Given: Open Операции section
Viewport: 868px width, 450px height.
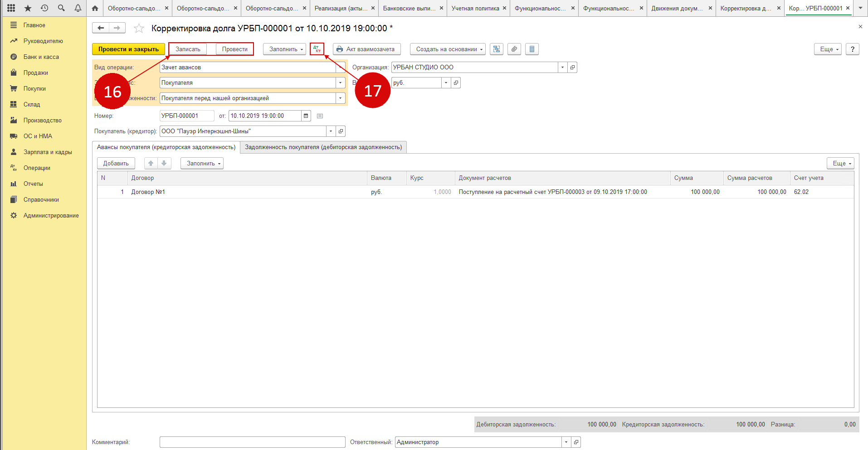Looking at the screenshot, I should click(x=37, y=168).
